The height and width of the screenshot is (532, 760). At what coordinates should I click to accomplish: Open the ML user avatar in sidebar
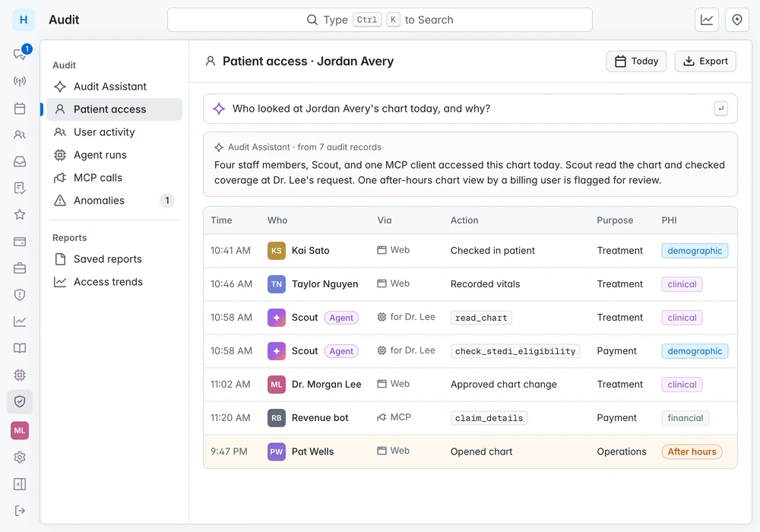pos(20,430)
